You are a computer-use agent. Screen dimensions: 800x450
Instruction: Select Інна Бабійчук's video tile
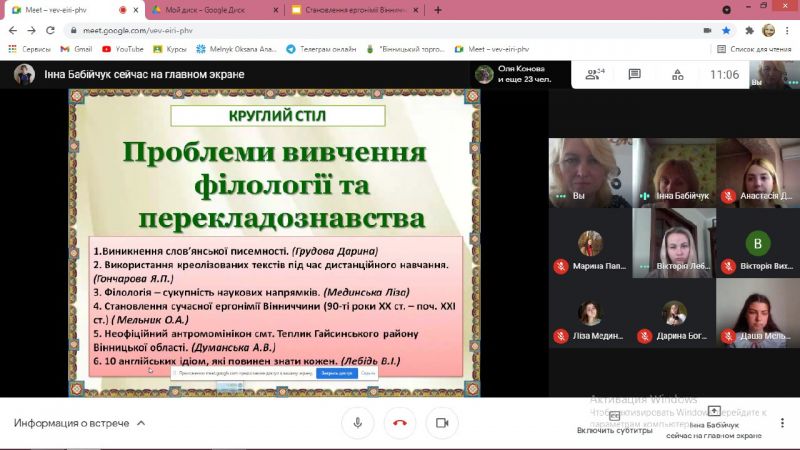674,172
